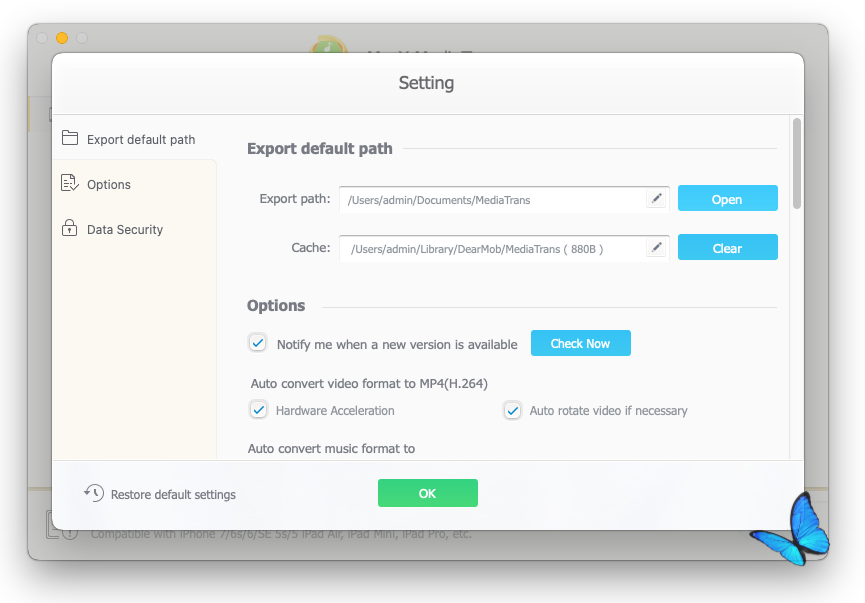Click the Options checklist icon in sidebar
This screenshot has height=603, width=865.
coord(70,183)
